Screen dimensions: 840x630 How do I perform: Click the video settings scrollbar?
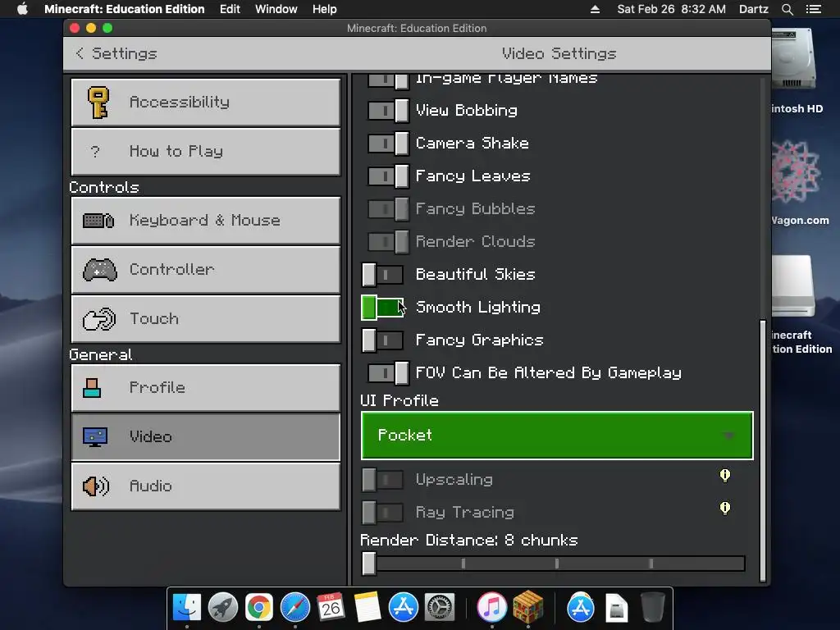pos(763,450)
